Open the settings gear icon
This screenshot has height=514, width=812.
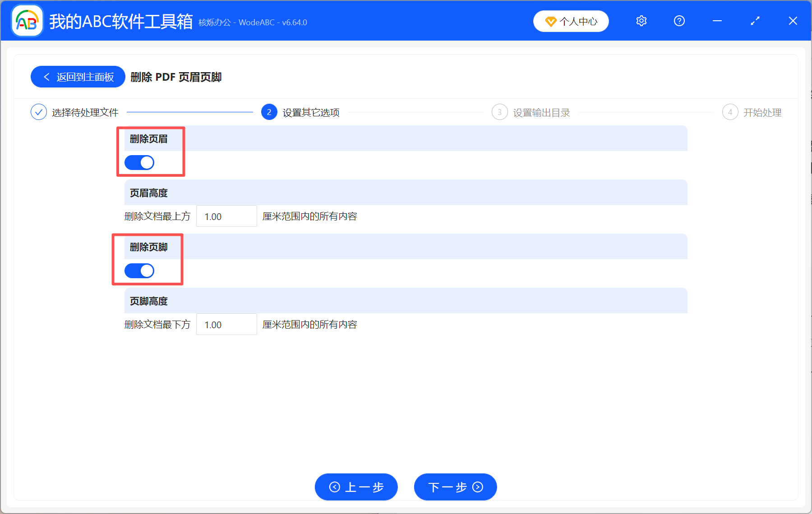click(x=641, y=21)
